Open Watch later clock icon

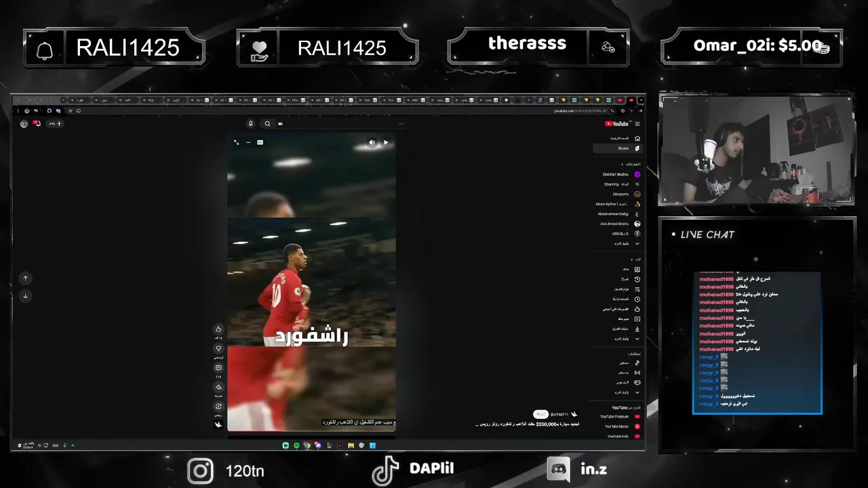(x=637, y=299)
